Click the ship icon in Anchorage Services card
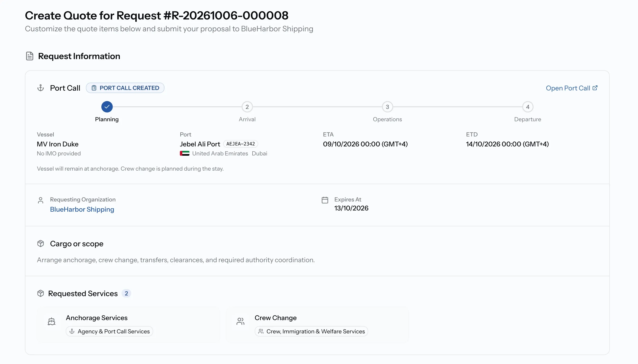 pos(52,321)
